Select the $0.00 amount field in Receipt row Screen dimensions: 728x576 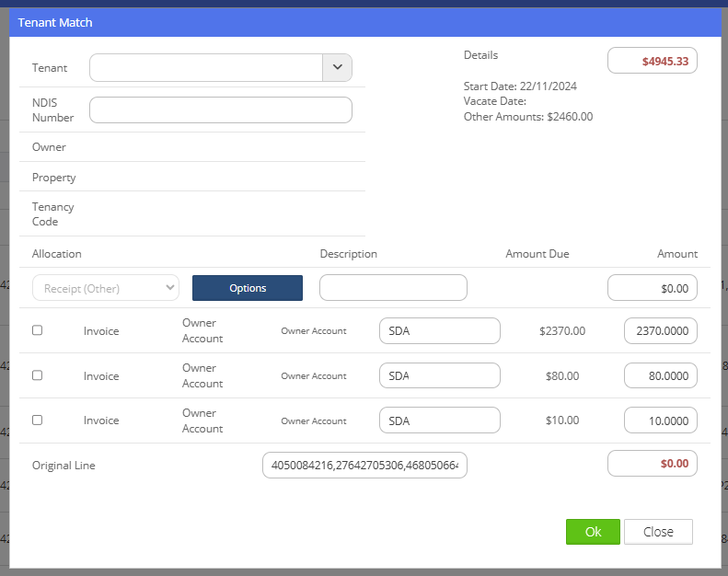[653, 288]
